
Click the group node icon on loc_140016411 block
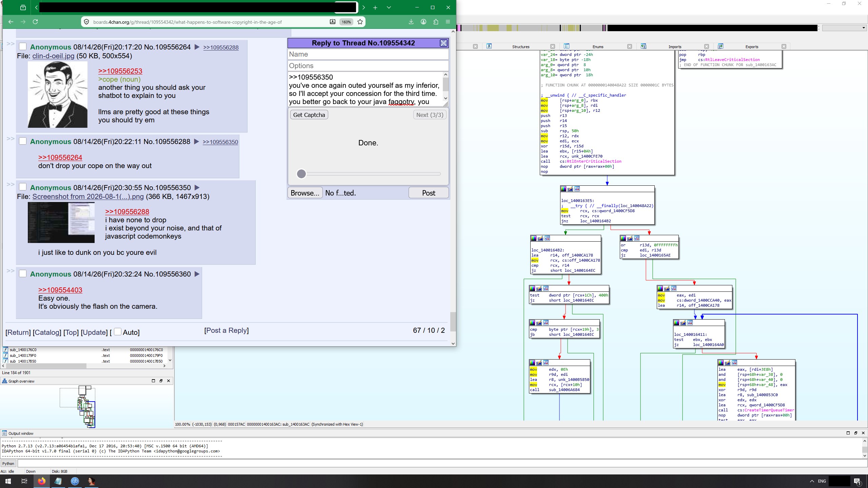[x=690, y=323]
